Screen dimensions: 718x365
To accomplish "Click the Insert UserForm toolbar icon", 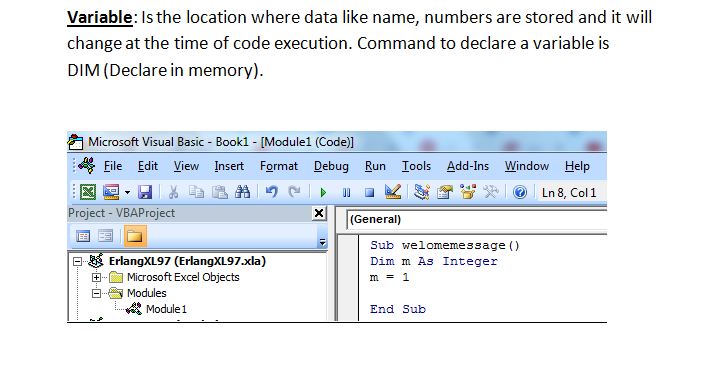I will coord(111,192).
